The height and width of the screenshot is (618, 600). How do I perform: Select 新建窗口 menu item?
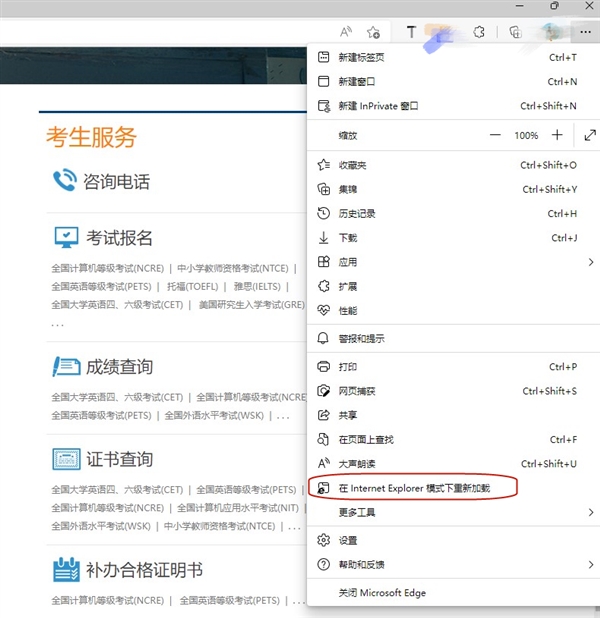pyautogui.click(x=453, y=82)
